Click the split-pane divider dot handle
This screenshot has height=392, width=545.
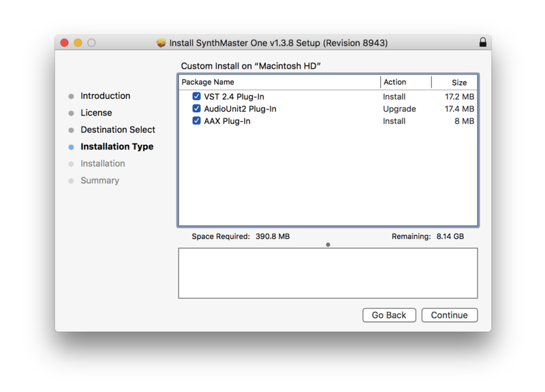[328, 244]
